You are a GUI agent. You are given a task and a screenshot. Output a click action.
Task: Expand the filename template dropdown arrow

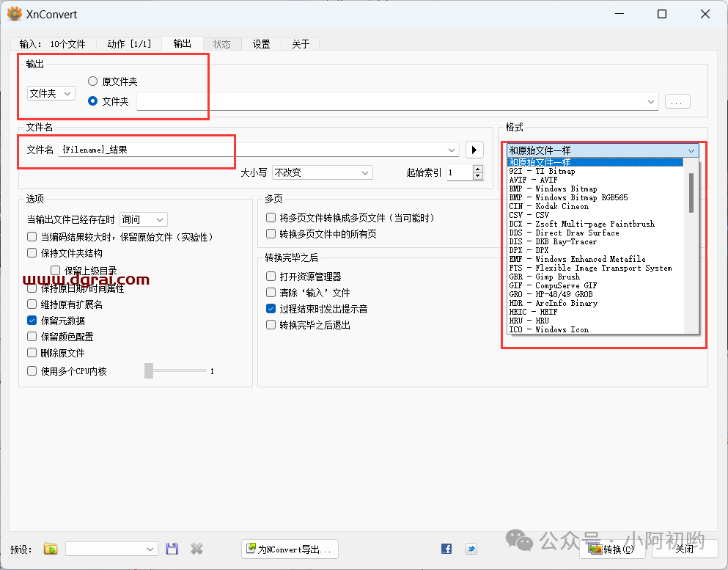pos(452,150)
